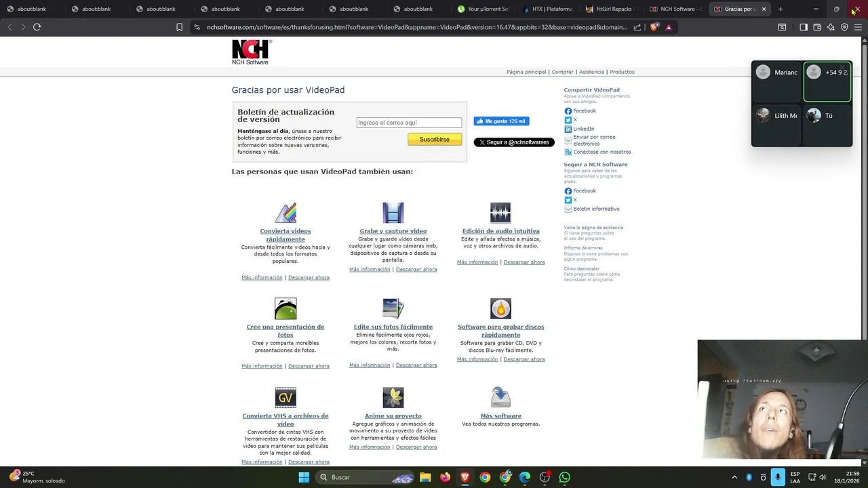Click the Anime su proyecto icon
This screenshot has width=868, height=488.
(x=393, y=397)
